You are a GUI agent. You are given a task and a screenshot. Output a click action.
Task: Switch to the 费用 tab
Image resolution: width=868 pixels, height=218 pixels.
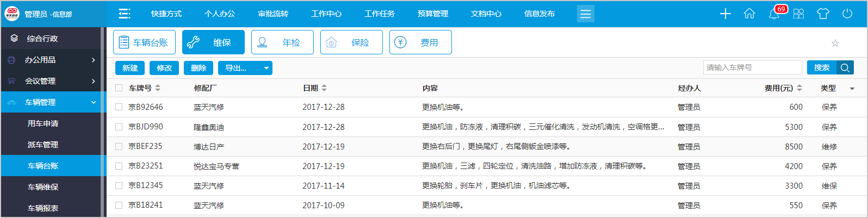420,42
